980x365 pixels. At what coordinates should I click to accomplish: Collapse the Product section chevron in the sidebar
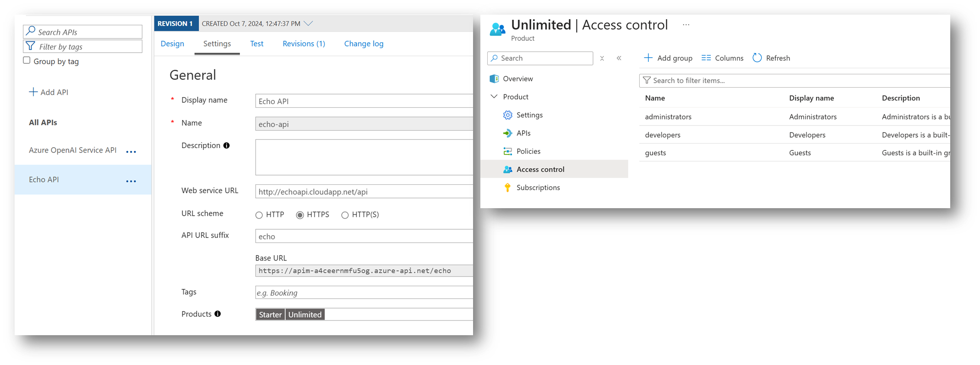(x=494, y=97)
